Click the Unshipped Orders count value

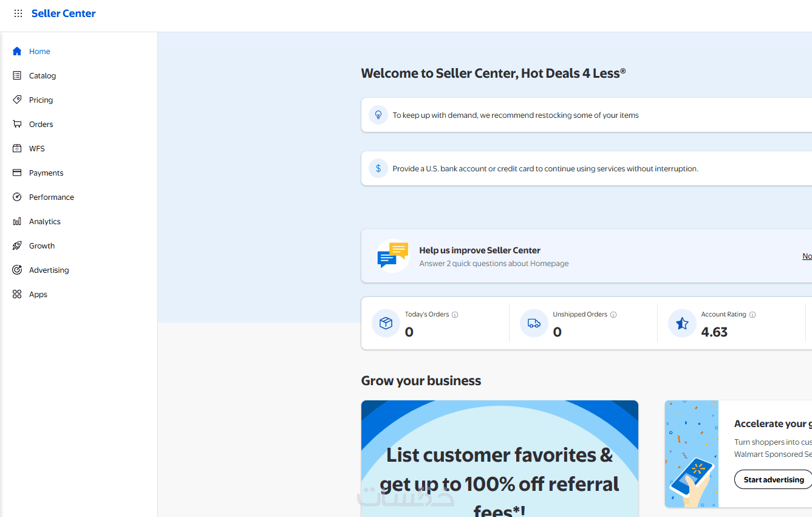coord(558,332)
